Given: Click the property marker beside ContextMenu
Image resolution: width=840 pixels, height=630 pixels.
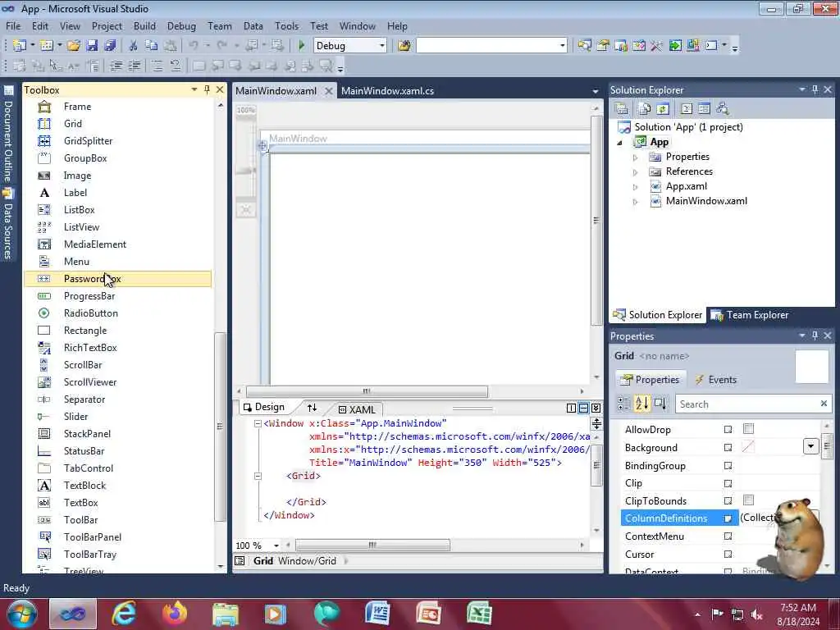Looking at the screenshot, I should 728,536.
